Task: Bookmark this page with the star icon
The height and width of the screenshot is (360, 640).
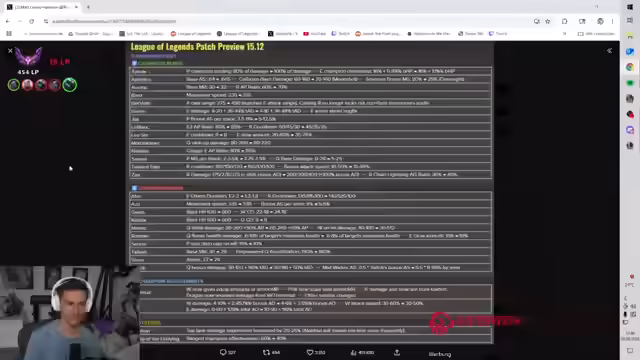Action: tap(548, 21)
